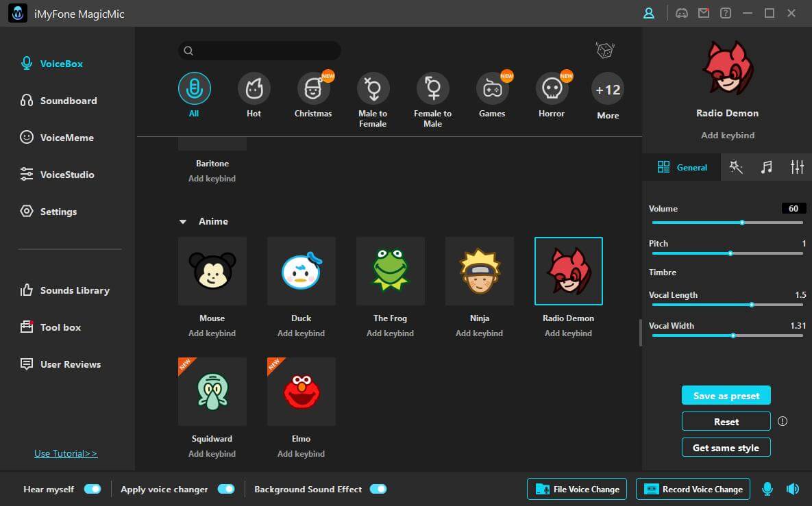The image size is (812, 506).
Task: Choose the Ninja voice
Action: (480, 271)
